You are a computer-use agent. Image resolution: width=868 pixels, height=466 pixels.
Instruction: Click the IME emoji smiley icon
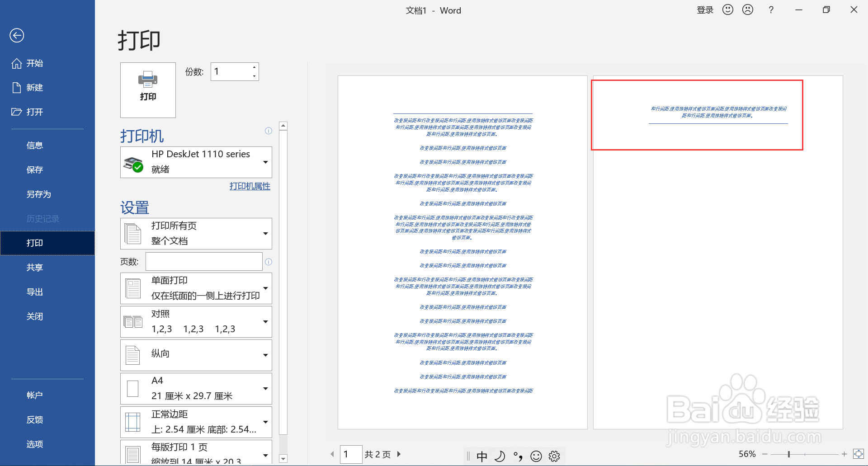tap(536, 457)
